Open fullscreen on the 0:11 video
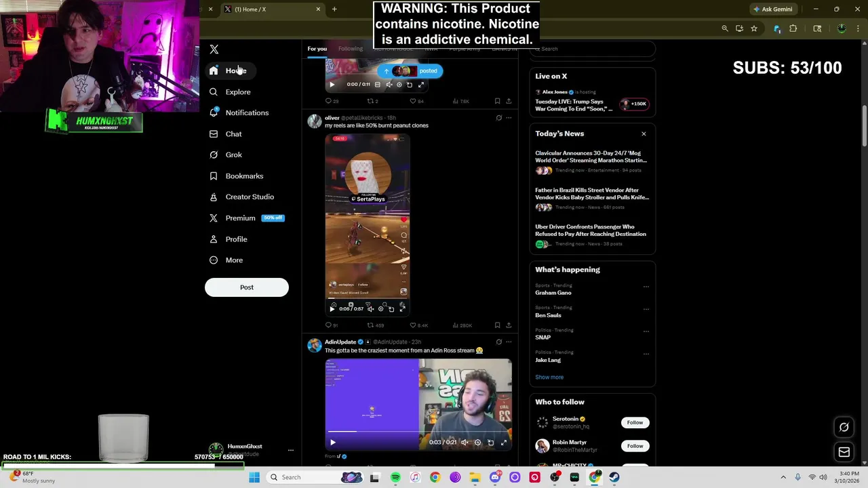 421,85
